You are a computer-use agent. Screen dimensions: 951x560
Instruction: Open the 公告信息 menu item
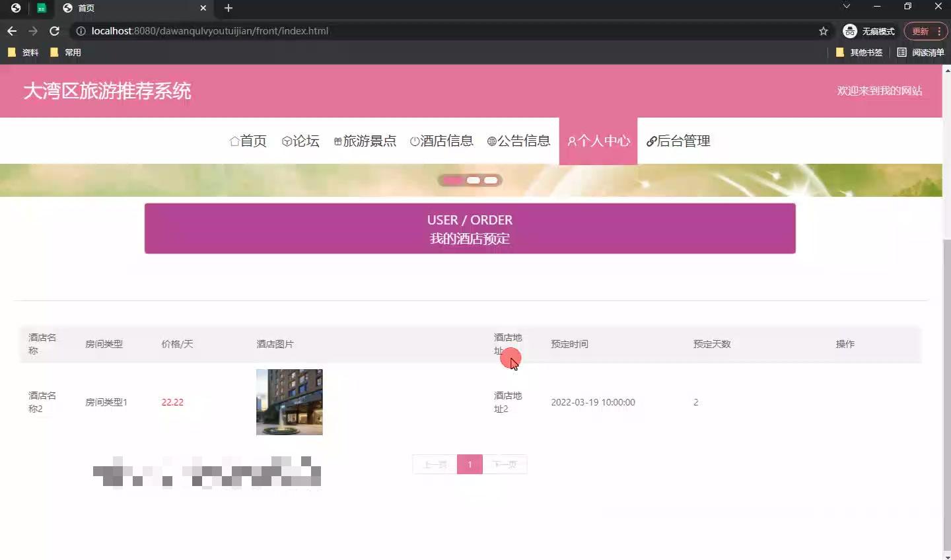click(519, 141)
